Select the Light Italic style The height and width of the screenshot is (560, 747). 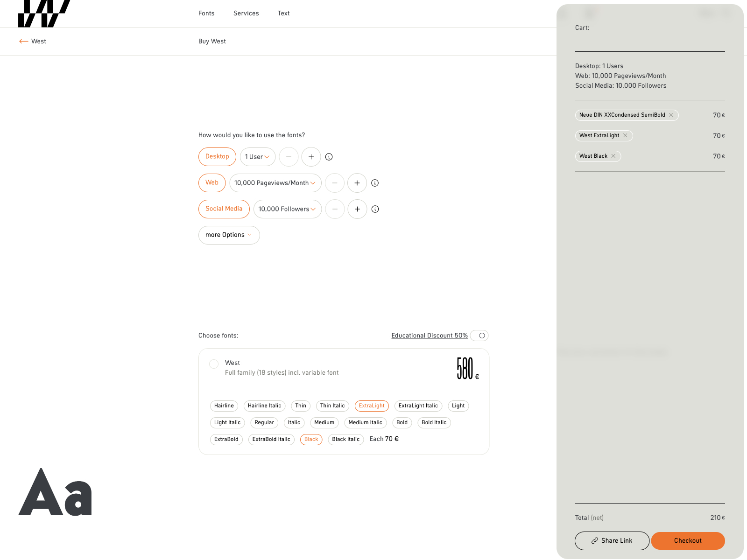(227, 423)
